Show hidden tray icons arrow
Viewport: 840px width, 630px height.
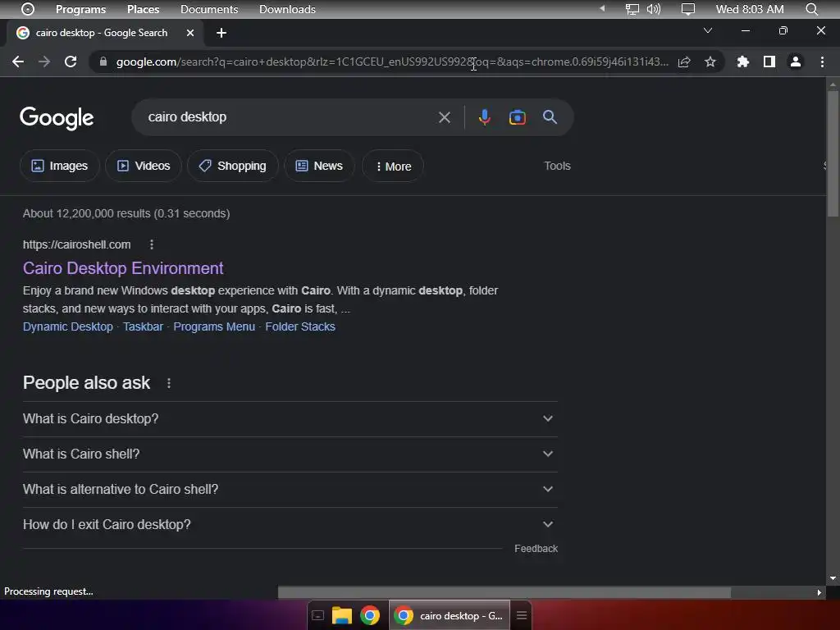point(602,8)
